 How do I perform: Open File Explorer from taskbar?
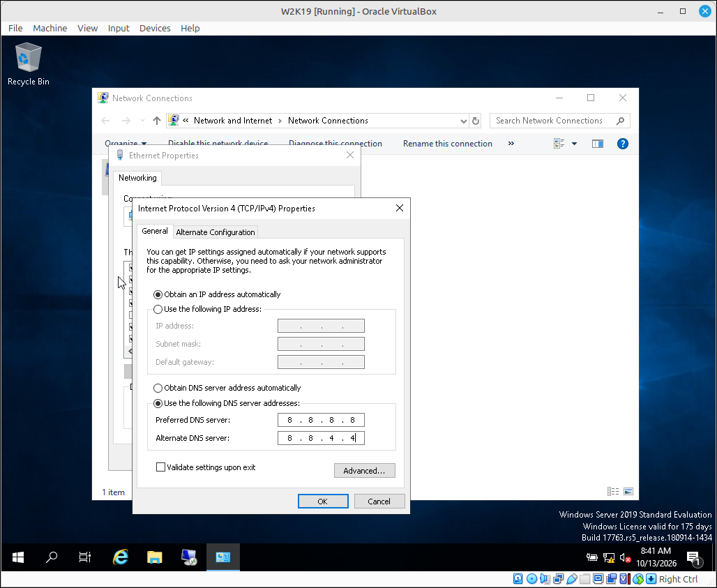155,557
